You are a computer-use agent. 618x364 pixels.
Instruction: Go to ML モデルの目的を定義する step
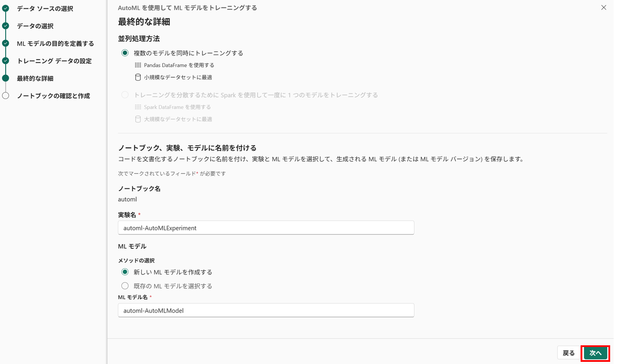(x=55, y=43)
